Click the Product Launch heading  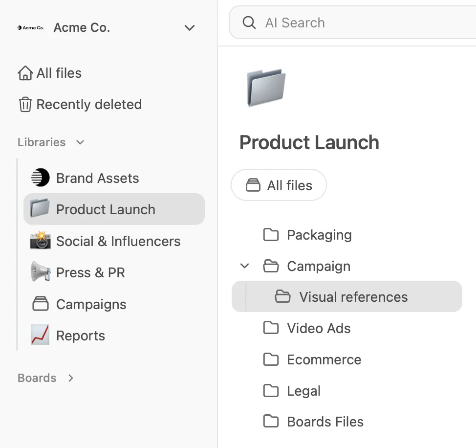point(309,142)
